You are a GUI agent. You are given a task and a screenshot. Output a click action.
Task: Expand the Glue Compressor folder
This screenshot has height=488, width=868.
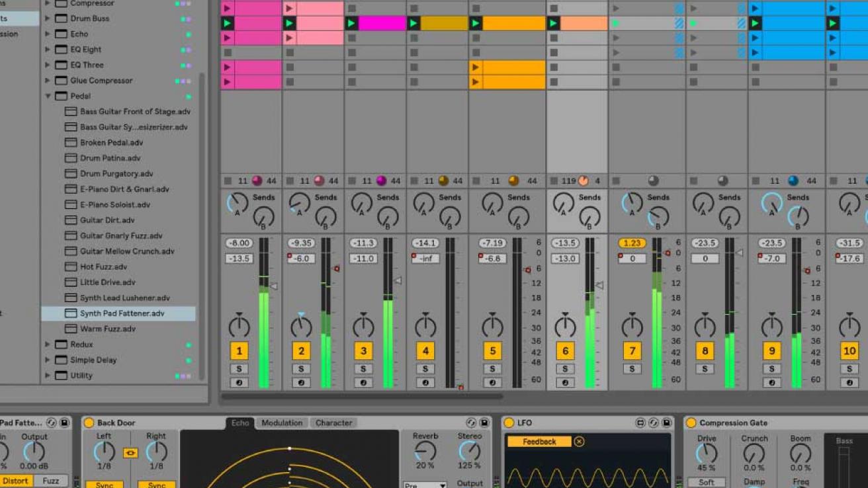coord(48,81)
